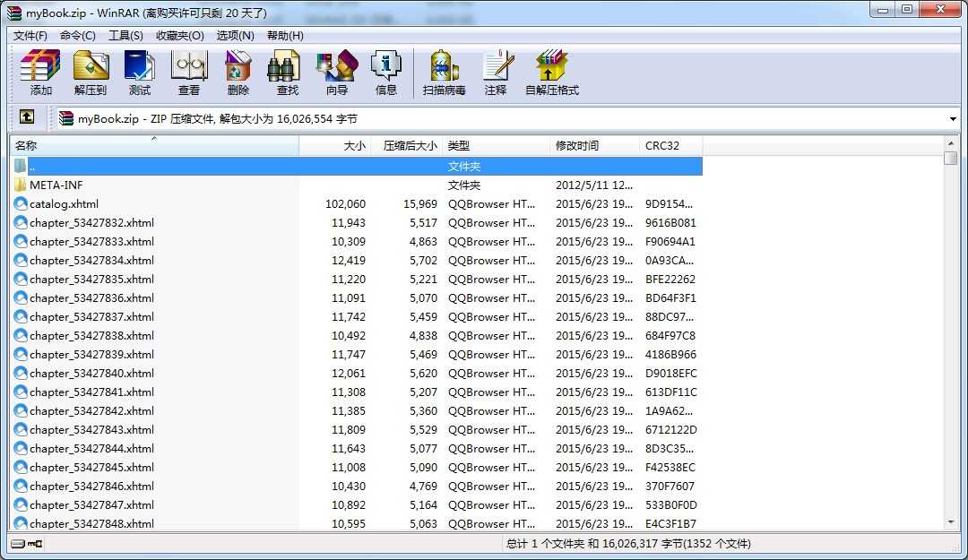The image size is (968, 560).
Task: Select file chapter_53427847.xhtml
Action: pos(92,505)
